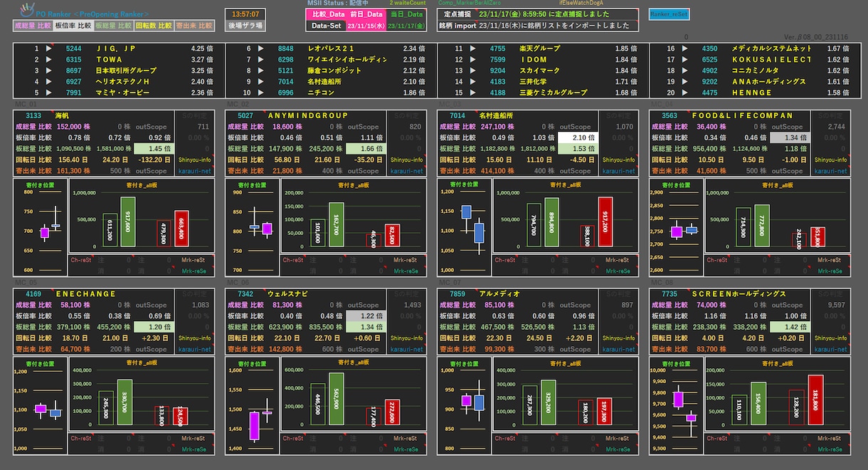868x470 pixels.
Task: Click the arrow next to 6315 TOWA
Action: click(x=49, y=60)
